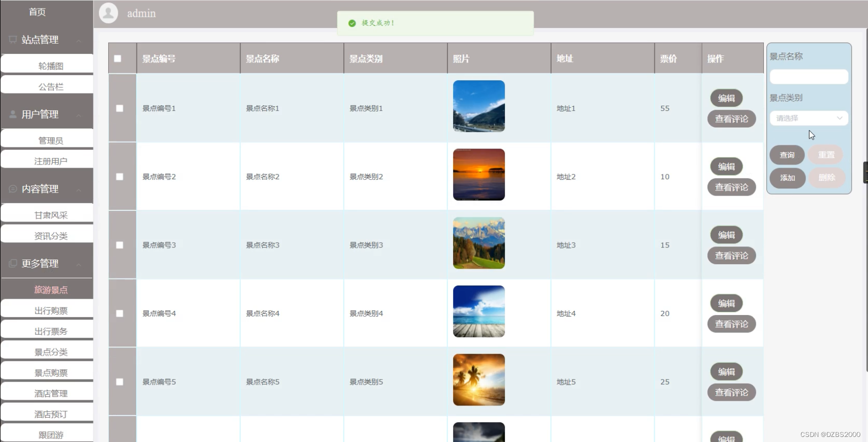Viewport: 868px width, 442px height.
Task: Open the mountain lake photo in row 1
Action: click(479, 106)
